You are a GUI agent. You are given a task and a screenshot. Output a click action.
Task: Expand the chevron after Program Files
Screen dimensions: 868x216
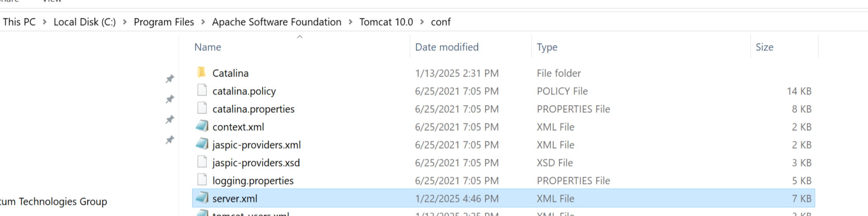tap(203, 22)
